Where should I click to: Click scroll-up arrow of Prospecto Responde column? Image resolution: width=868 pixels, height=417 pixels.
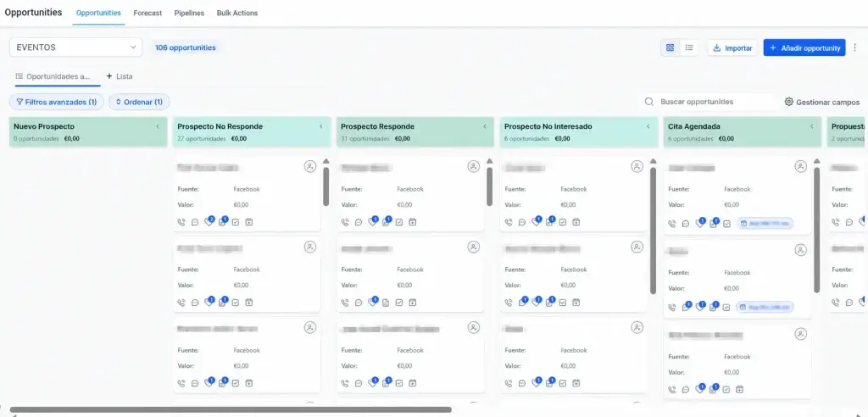pos(489,161)
